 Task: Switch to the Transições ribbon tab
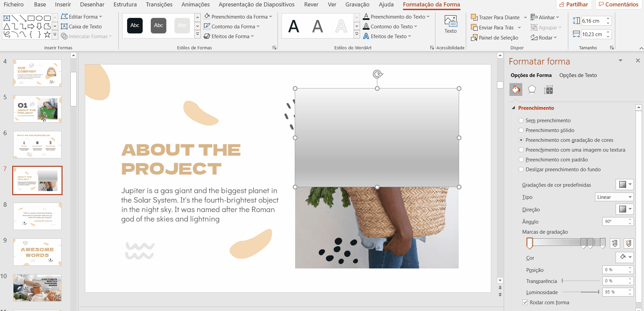[x=159, y=4]
